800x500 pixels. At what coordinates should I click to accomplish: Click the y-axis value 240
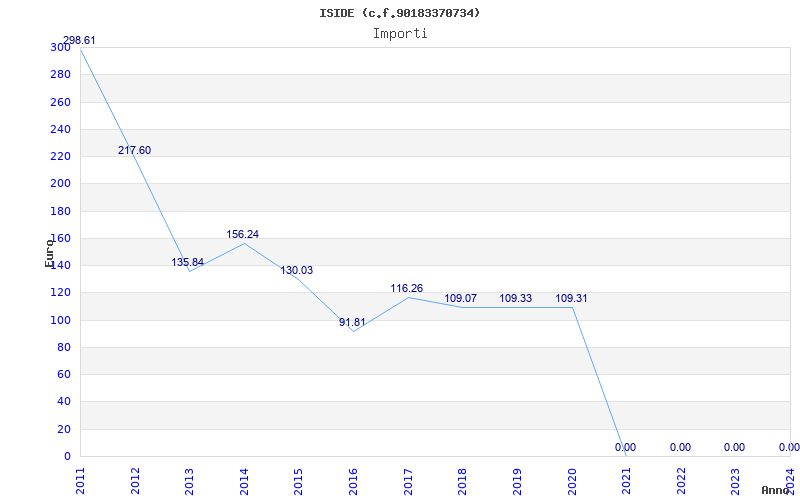pos(60,129)
